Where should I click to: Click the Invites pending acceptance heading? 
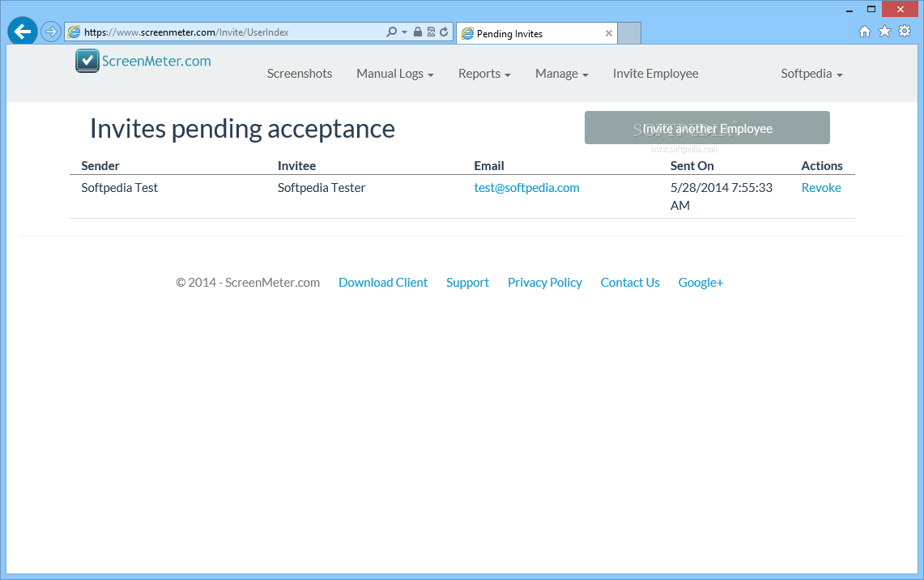[242, 129]
